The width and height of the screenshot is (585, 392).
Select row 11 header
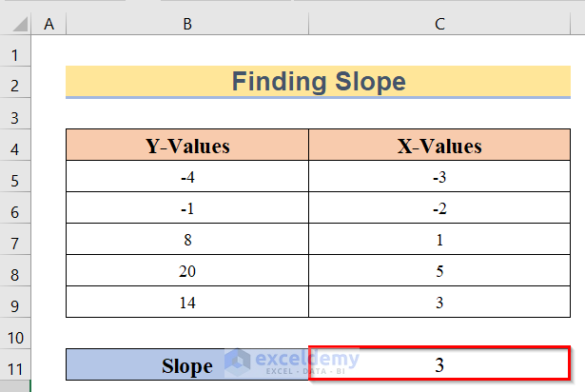pyautogui.click(x=16, y=365)
